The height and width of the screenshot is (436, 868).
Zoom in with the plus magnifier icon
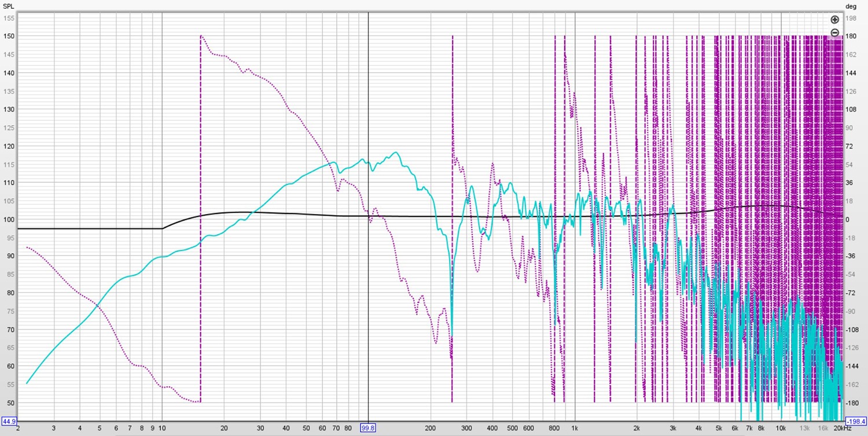[834, 20]
